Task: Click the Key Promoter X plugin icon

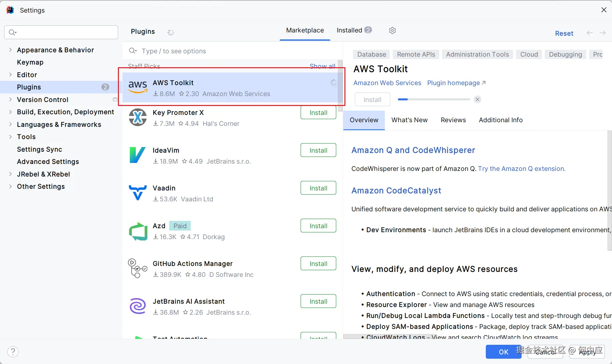Action: pos(138,118)
